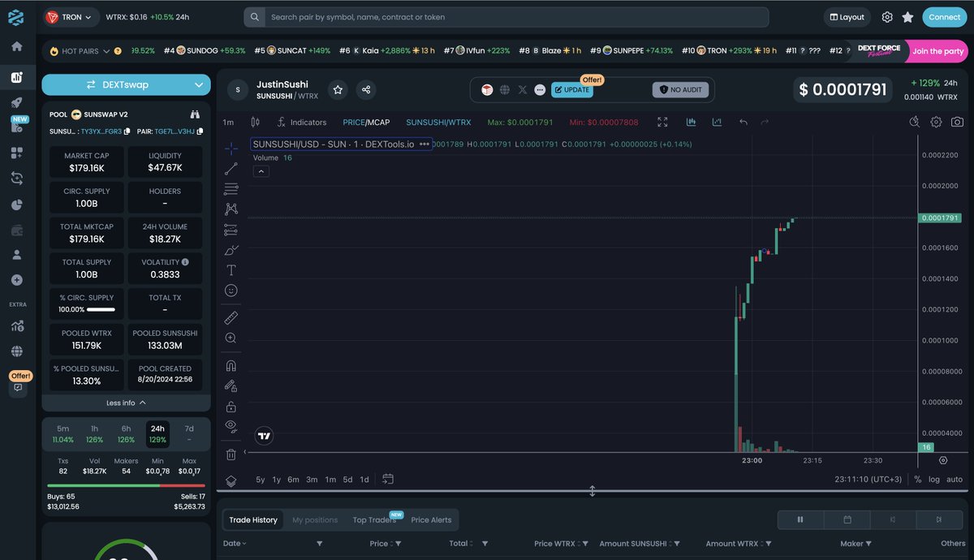The width and height of the screenshot is (974, 560).
Task: Undo the last chart action
Action: tap(743, 123)
